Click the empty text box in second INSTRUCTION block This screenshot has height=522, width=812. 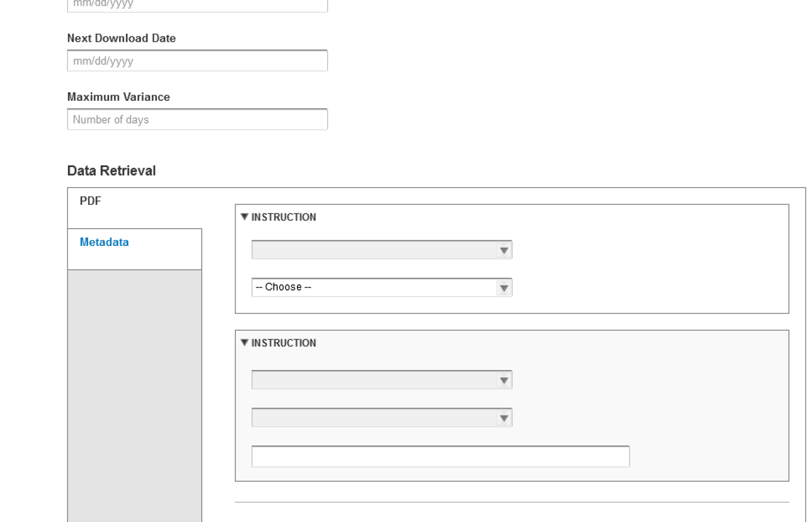tap(440, 456)
